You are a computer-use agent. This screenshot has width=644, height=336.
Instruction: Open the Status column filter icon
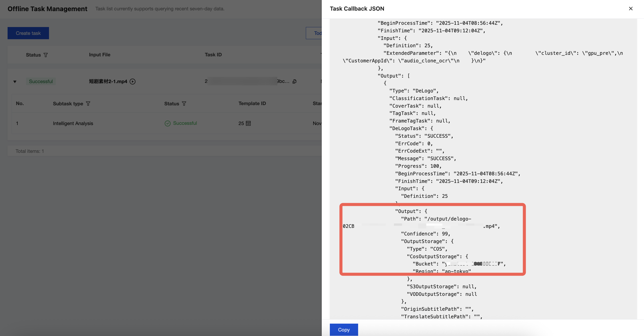click(x=46, y=55)
